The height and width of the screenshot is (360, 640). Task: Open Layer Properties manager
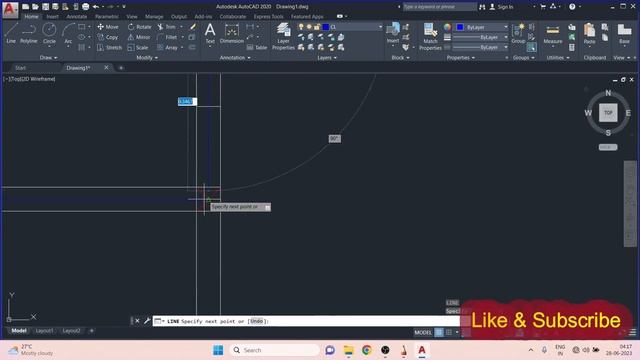283,36
